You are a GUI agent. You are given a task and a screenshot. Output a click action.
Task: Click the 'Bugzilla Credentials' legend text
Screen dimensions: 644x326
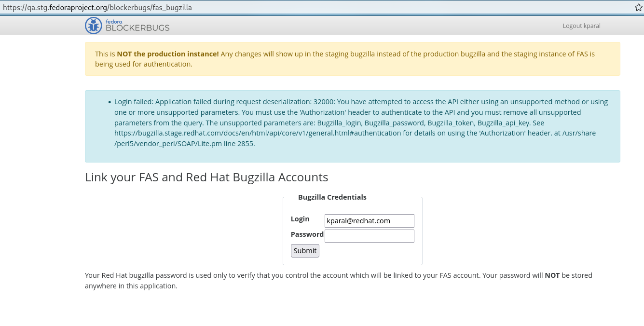point(332,197)
